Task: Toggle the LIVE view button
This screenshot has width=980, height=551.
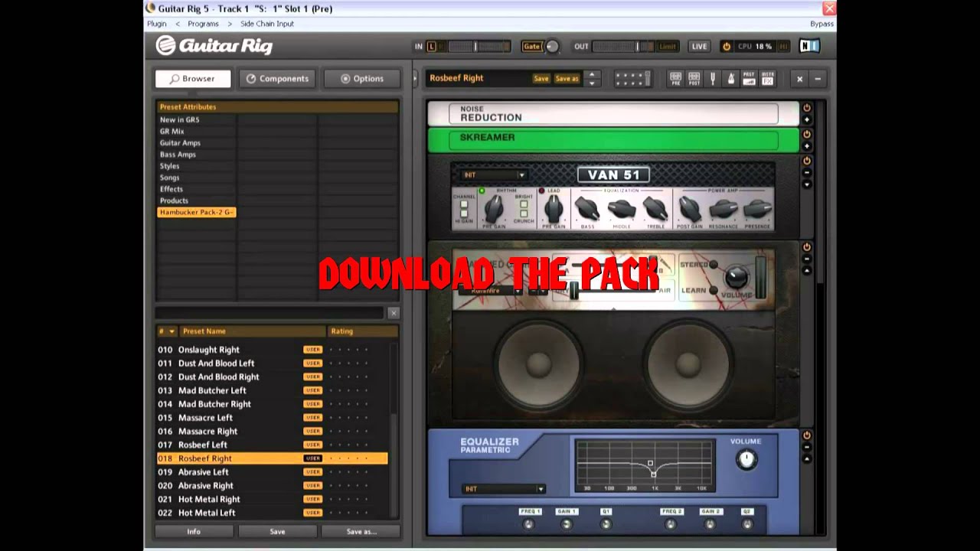Action: coord(699,47)
